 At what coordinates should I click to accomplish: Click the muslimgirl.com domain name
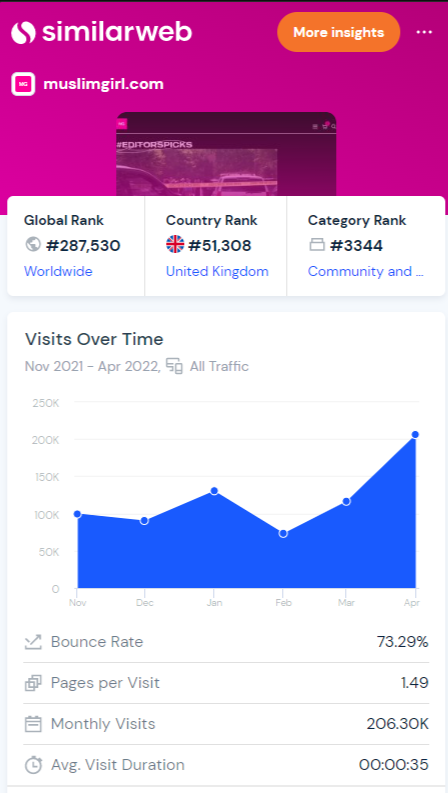[x=104, y=84]
